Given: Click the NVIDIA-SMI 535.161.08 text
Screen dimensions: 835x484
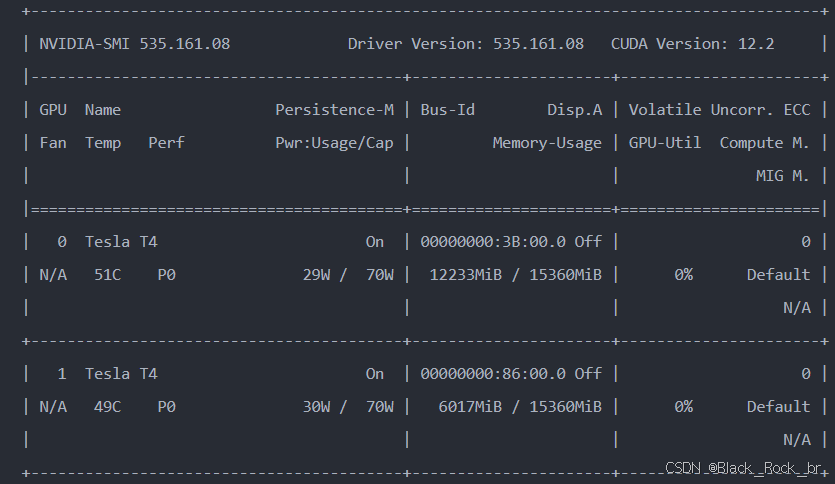Looking at the screenshot, I should point(135,44).
